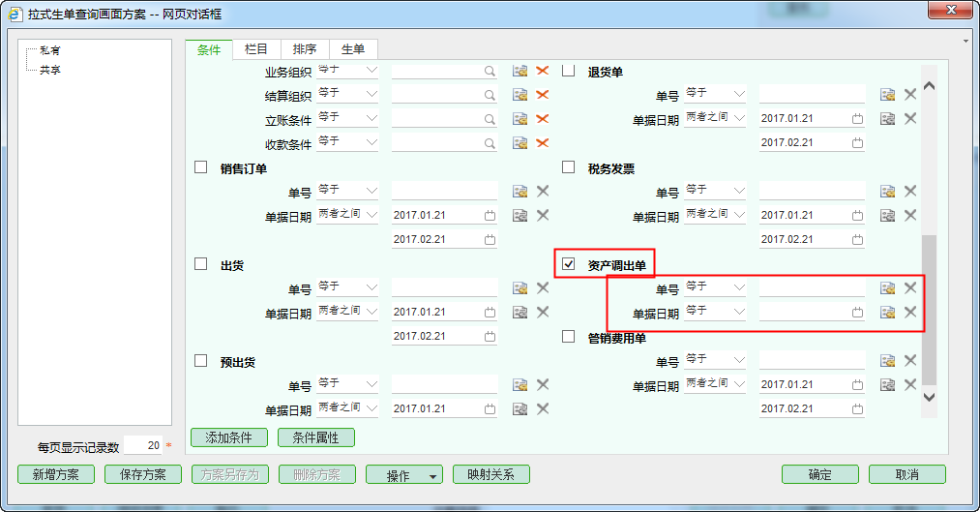Click red delete X for 业务组织 row
Screen dimensions: 980x512
(542, 71)
